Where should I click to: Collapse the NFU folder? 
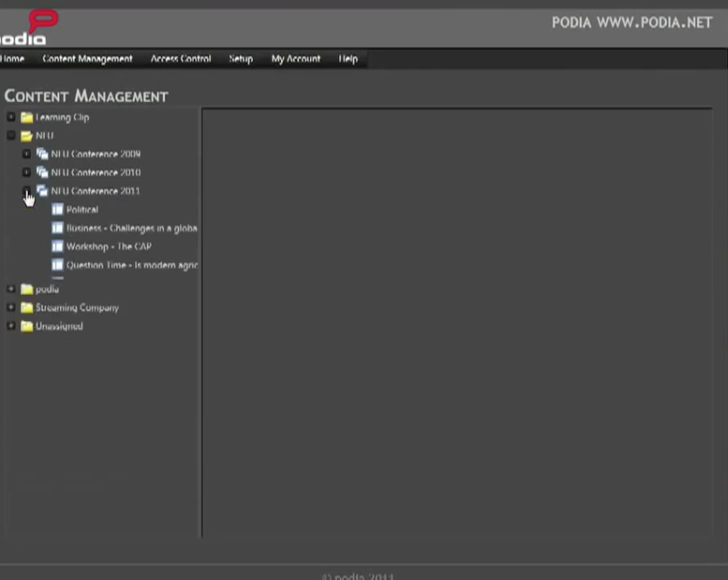[11, 135]
